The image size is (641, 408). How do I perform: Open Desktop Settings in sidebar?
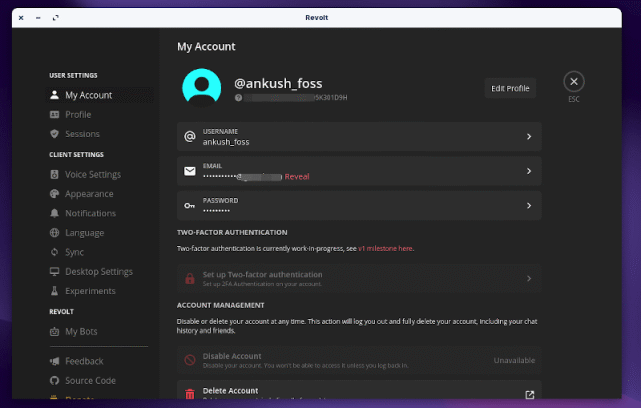(100, 271)
